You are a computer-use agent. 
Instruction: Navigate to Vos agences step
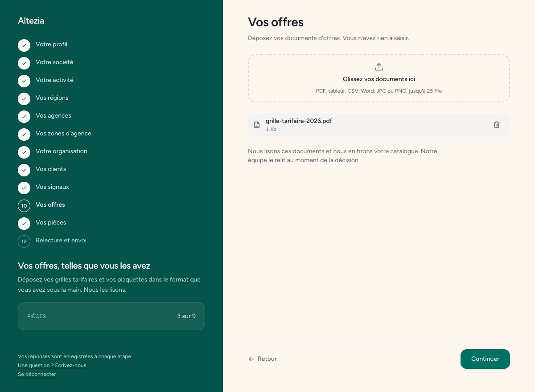click(x=53, y=116)
